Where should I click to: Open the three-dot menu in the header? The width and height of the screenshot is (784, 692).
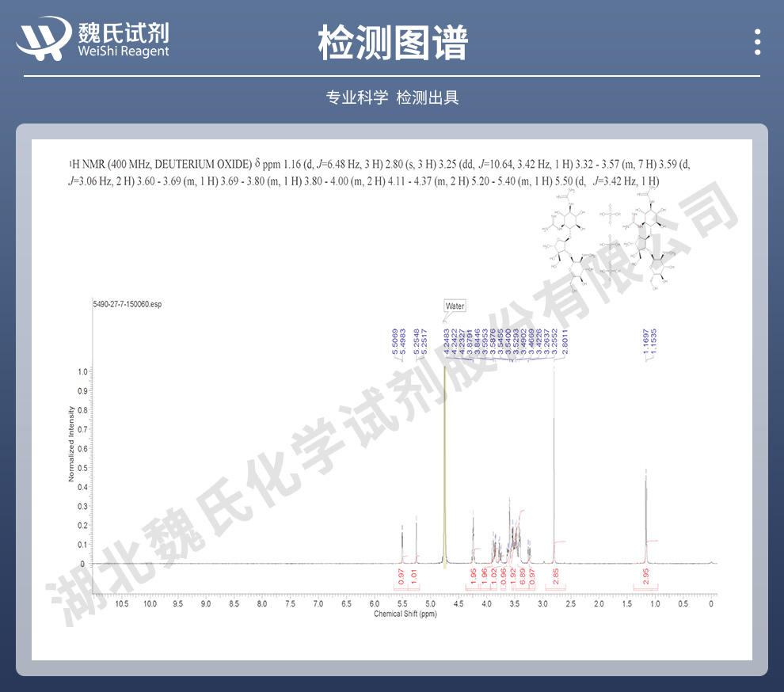coord(758,42)
